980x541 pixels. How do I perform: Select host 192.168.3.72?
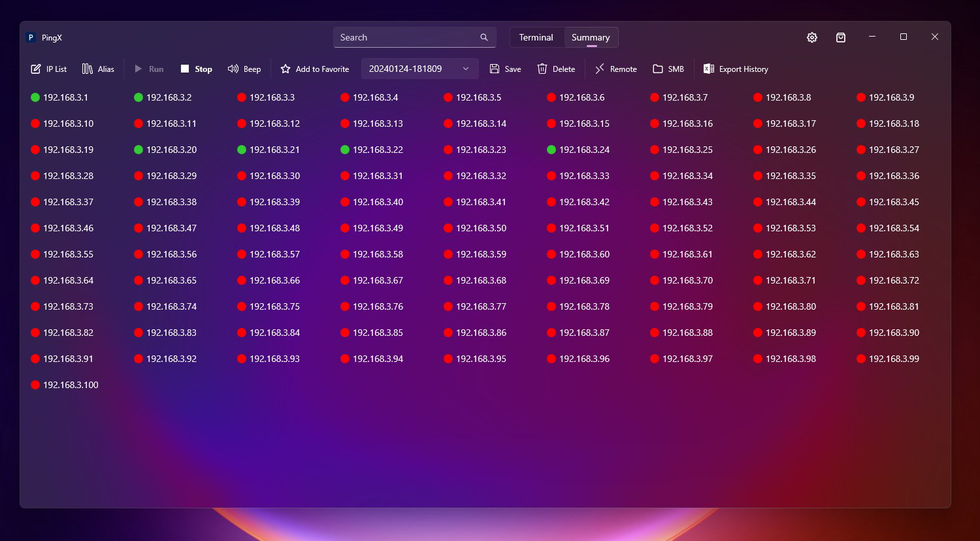pyautogui.click(x=888, y=280)
